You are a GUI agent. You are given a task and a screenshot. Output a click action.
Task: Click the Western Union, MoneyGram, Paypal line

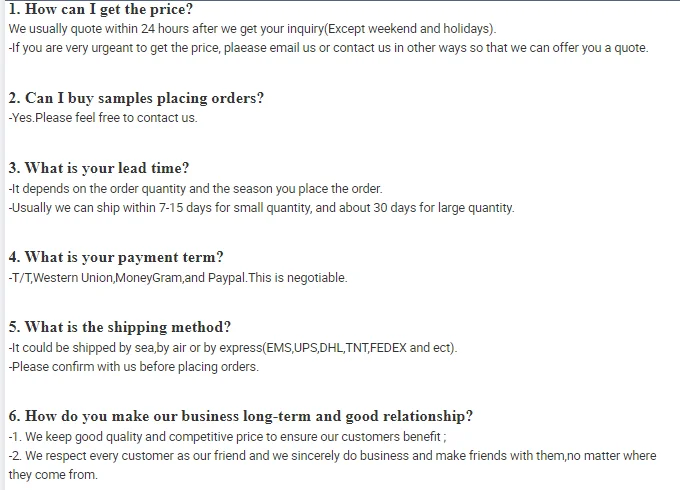[x=178, y=278]
